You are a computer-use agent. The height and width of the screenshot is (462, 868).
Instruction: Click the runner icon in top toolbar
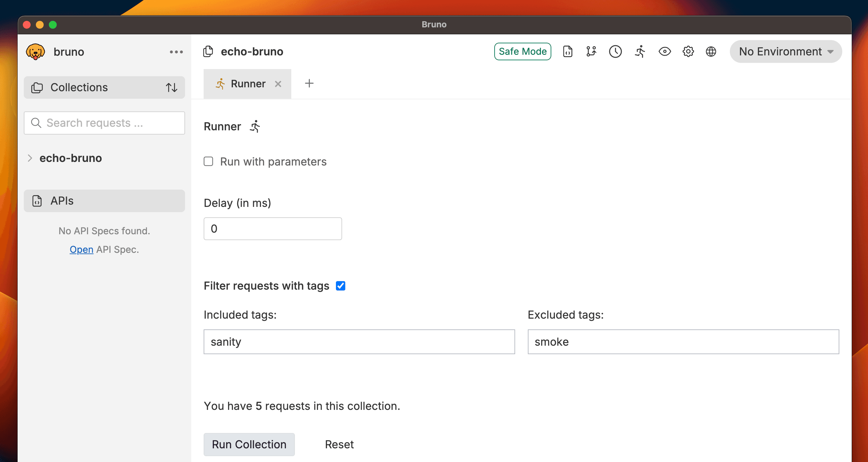[640, 51]
